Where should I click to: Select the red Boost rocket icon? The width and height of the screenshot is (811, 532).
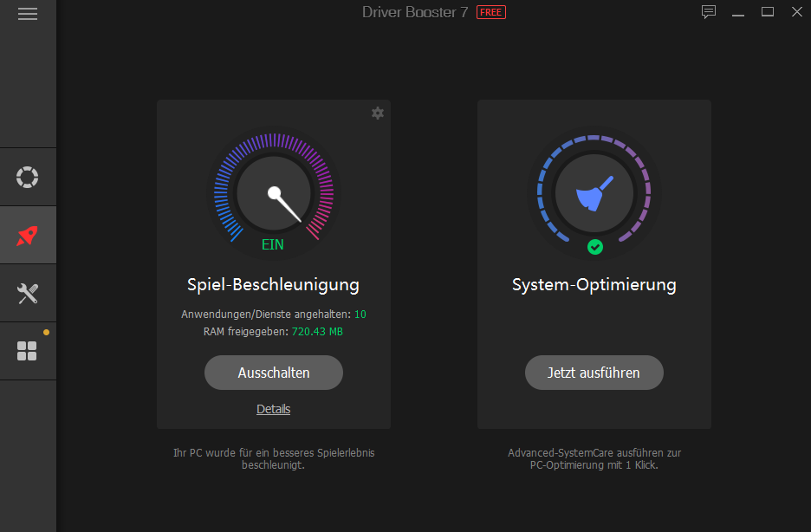27,235
